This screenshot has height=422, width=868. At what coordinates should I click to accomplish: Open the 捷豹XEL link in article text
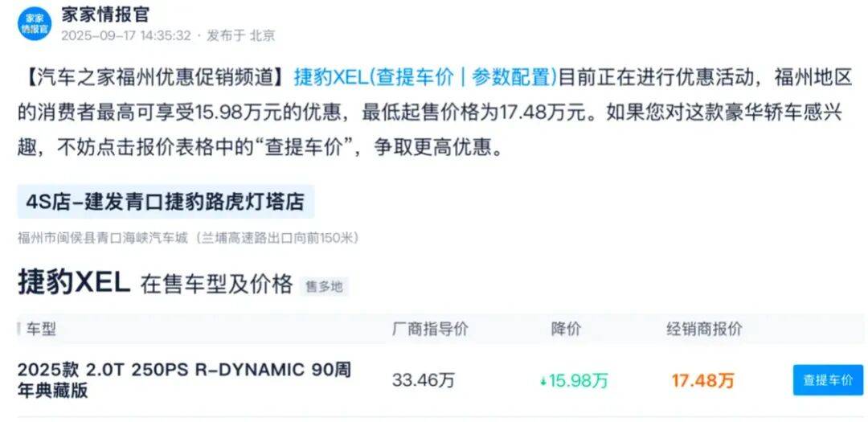[x=330, y=78]
